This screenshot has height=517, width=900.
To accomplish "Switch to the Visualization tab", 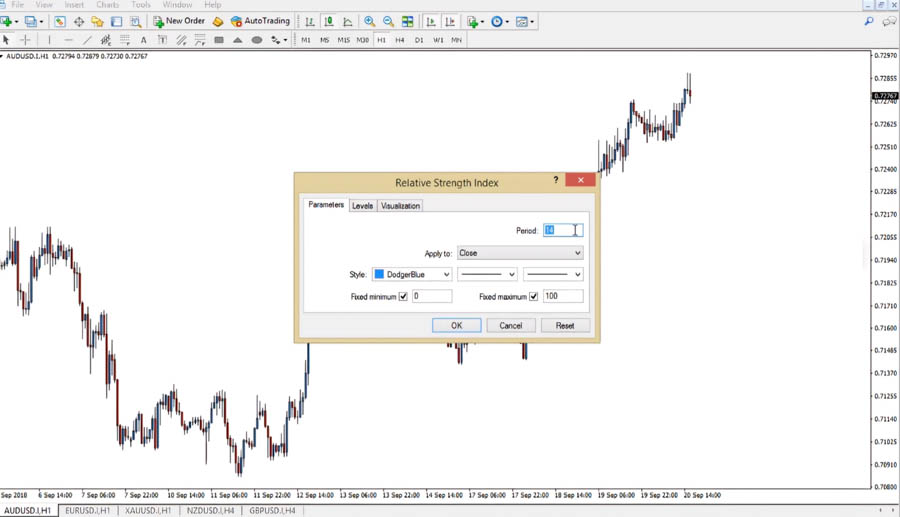I will 400,205.
